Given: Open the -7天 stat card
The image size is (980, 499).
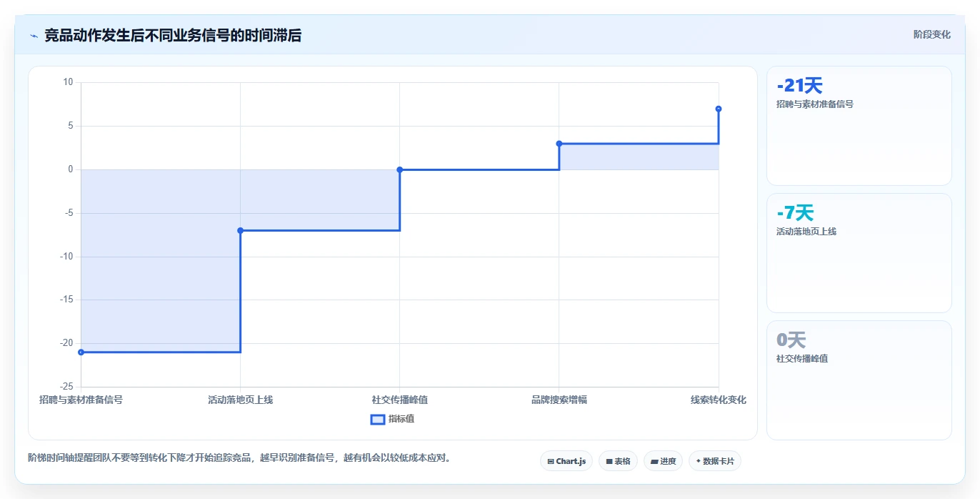Looking at the screenshot, I should click(x=859, y=253).
